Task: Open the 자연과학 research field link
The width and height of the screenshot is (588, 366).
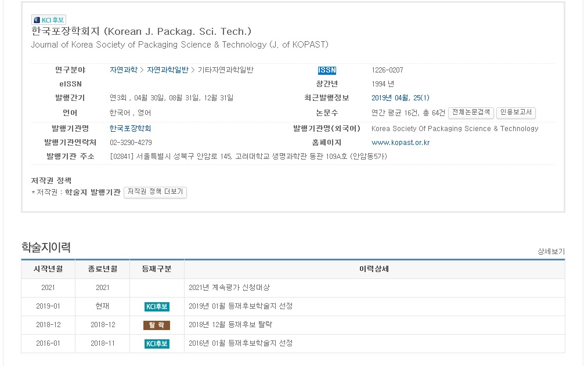Action: click(123, 70)
